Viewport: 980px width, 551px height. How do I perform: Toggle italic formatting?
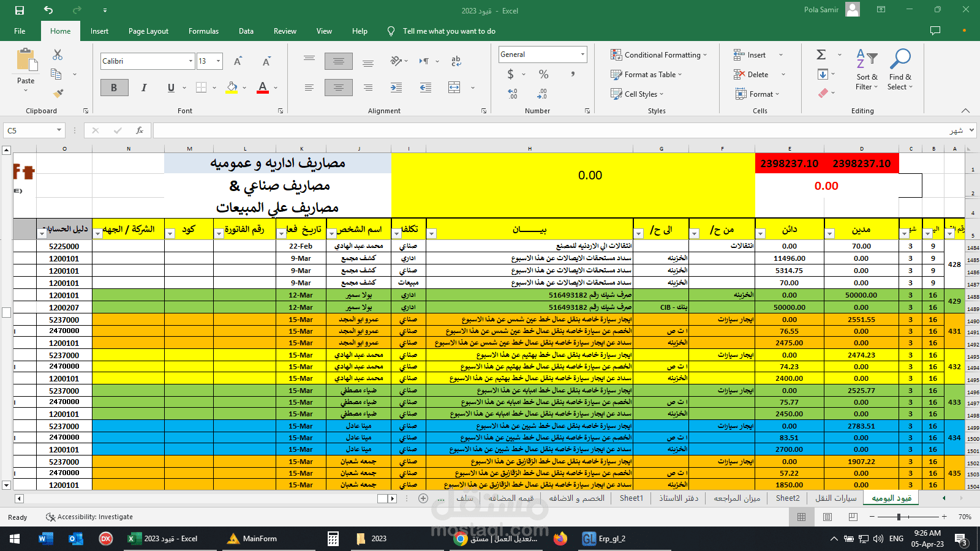143,87
